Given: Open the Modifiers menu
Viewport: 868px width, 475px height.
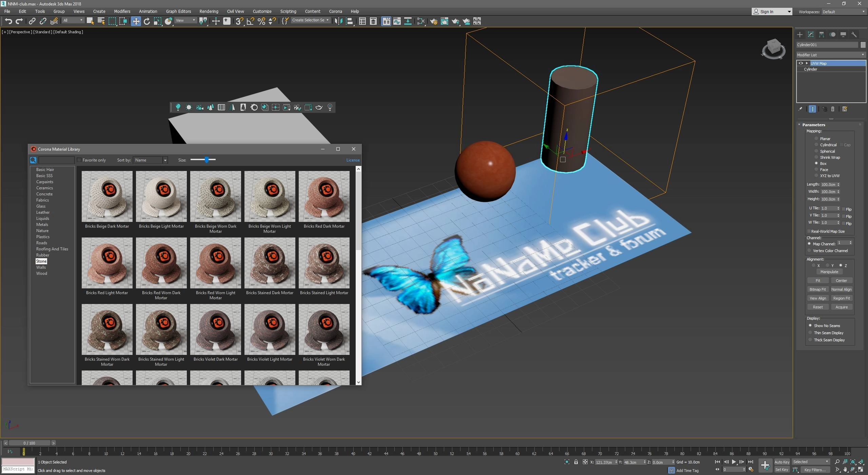Looking at the screenshot, I should (122, 11).
